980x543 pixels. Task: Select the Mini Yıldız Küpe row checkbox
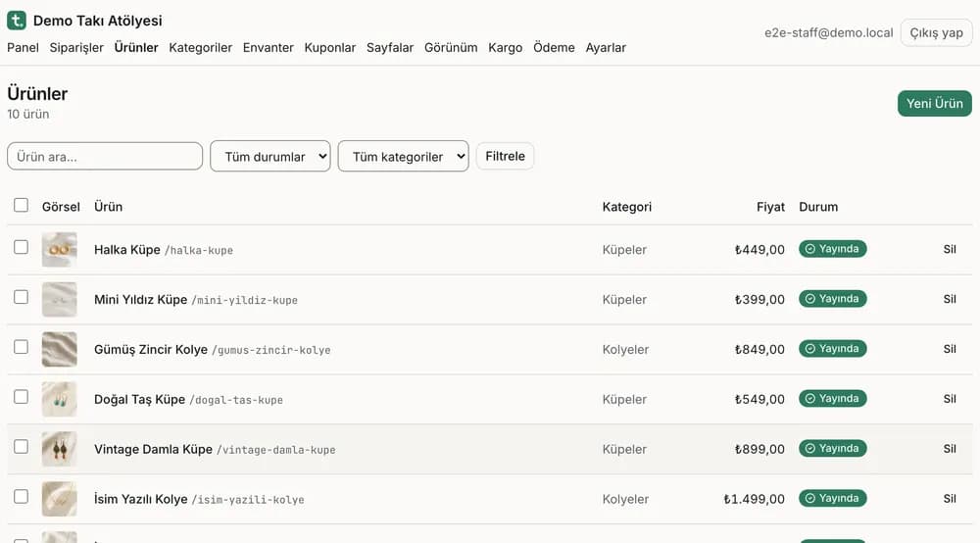[22, 297]
